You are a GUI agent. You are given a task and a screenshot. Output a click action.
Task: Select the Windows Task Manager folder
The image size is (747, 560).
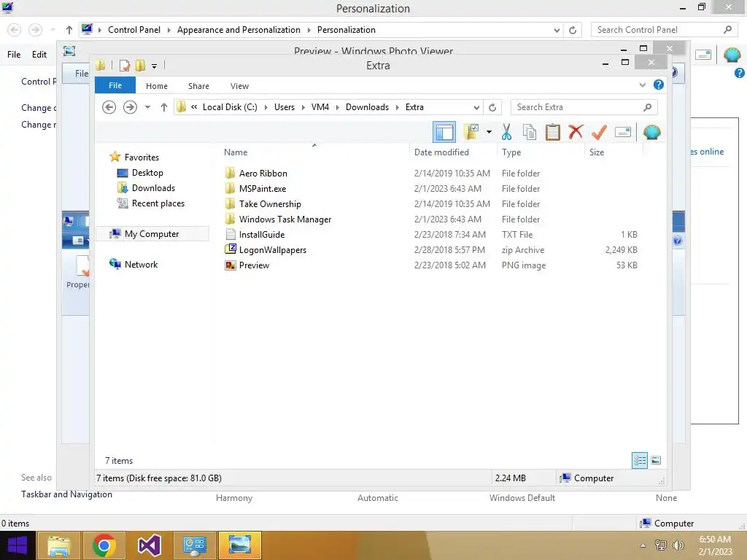285,219
